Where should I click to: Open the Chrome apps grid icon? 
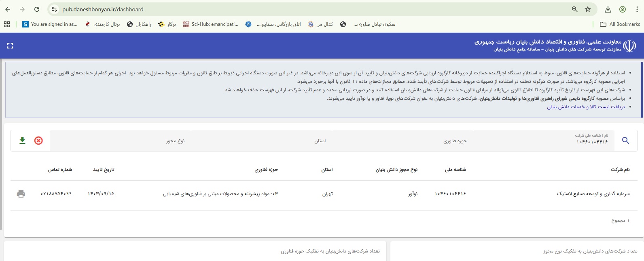point(7,24)
